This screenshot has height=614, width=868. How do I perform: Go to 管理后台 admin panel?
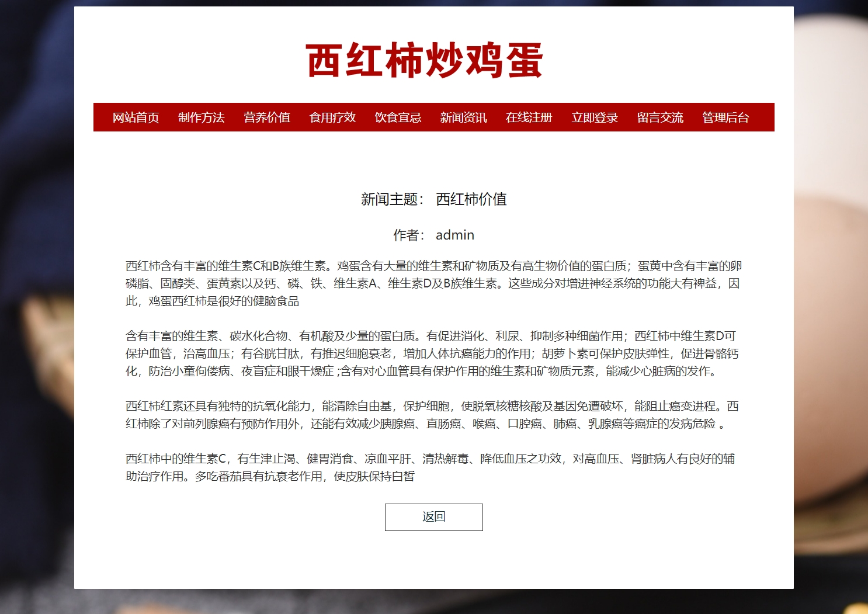point(725,117)
